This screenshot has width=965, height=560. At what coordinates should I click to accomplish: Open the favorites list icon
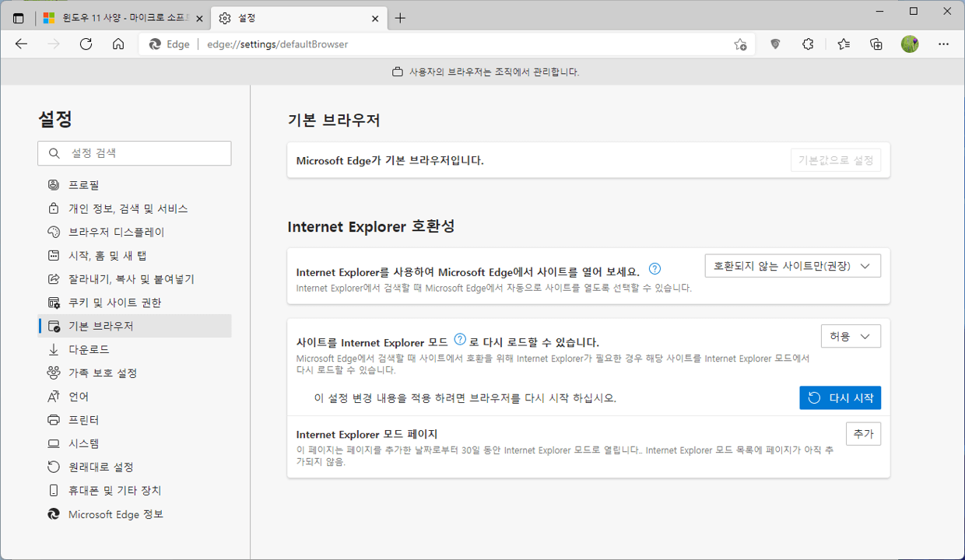(844, 44)
